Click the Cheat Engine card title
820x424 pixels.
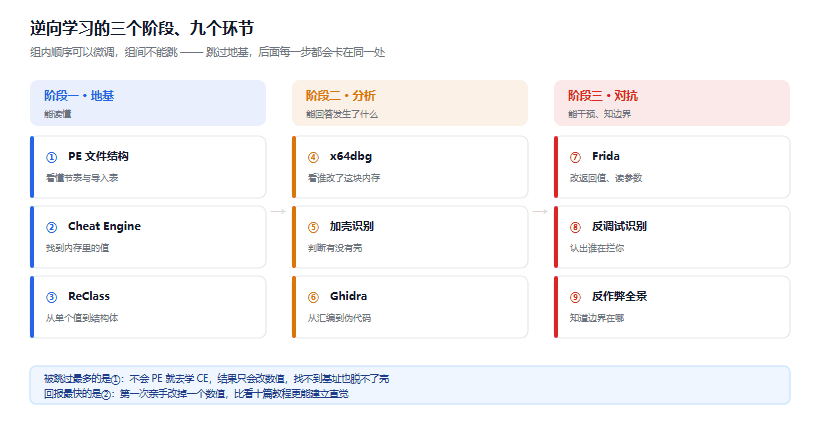104,226
